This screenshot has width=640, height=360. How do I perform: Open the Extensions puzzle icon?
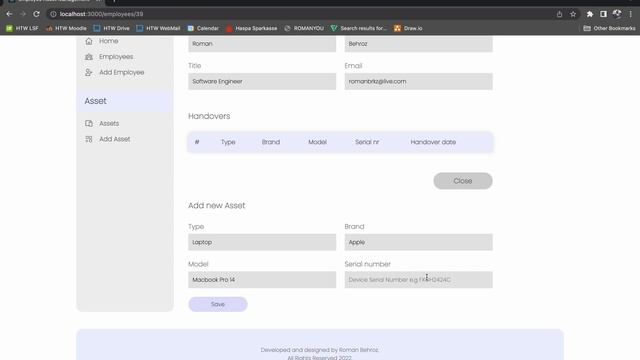[590, 14]
